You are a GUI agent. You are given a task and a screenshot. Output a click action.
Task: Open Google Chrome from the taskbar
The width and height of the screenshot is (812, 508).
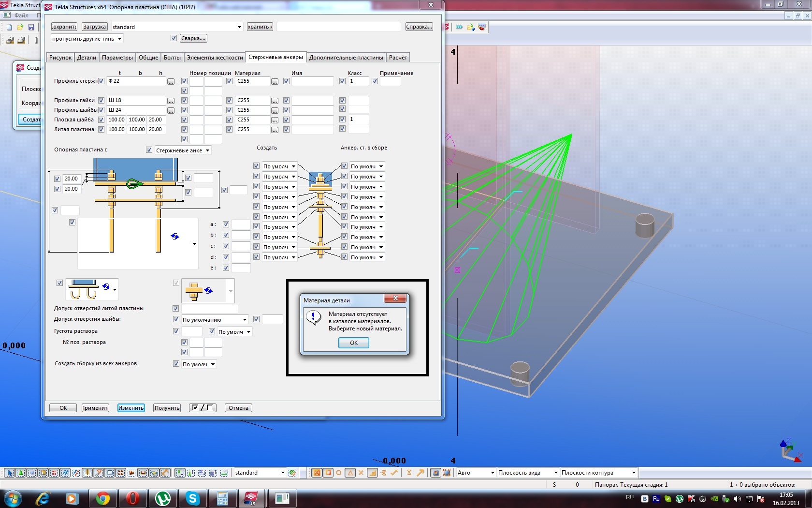(x=102, y=498)
